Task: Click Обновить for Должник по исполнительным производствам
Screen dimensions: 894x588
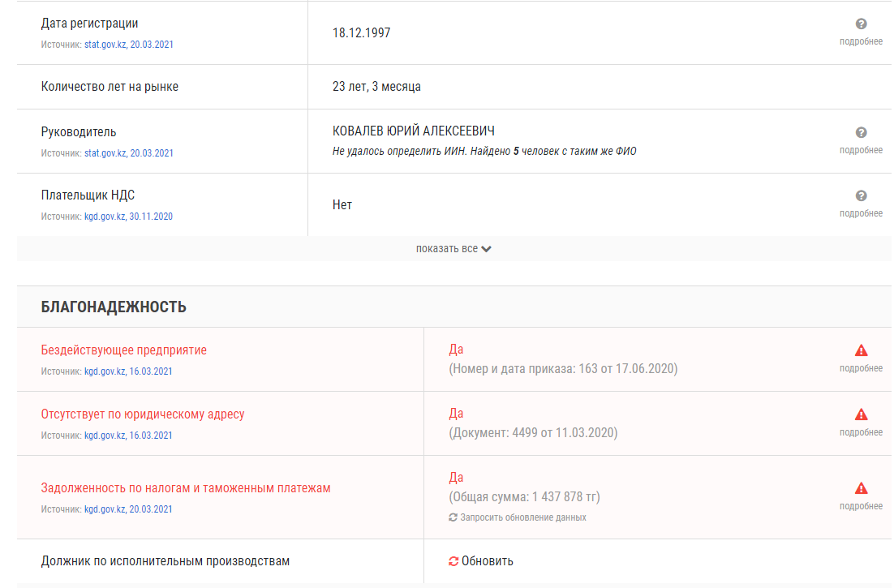Action: pyautogui.click(x=487, y=561)
